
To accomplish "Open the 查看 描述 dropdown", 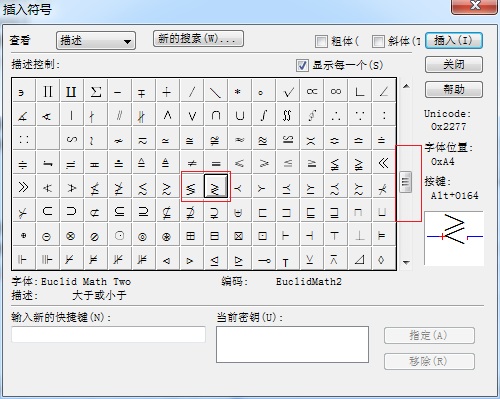I will point(96,41).
